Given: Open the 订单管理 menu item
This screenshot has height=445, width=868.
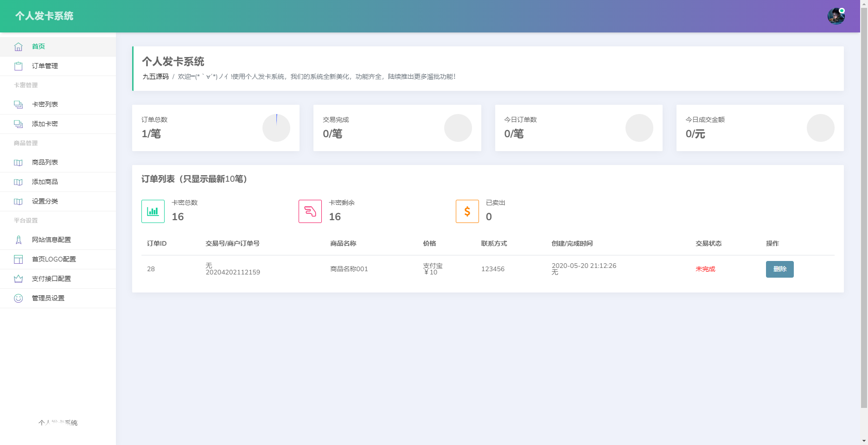Looking at the screenshot, I should click(45, 66).
